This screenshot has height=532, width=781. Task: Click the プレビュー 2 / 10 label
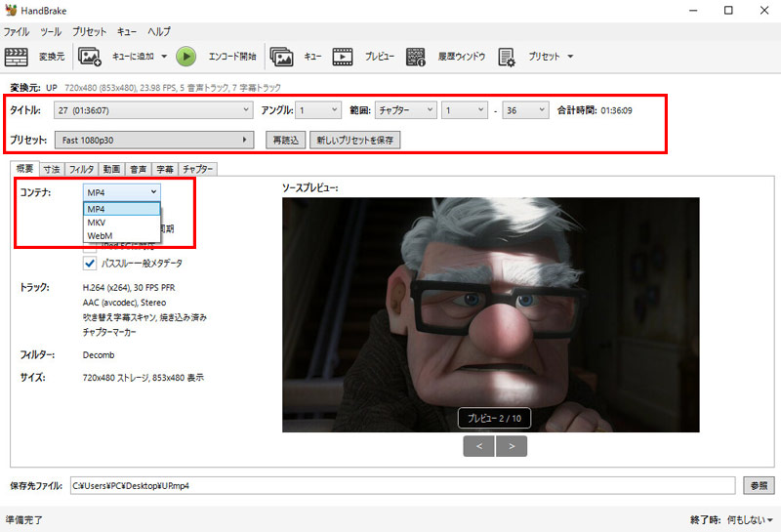[x=494, y=419]
